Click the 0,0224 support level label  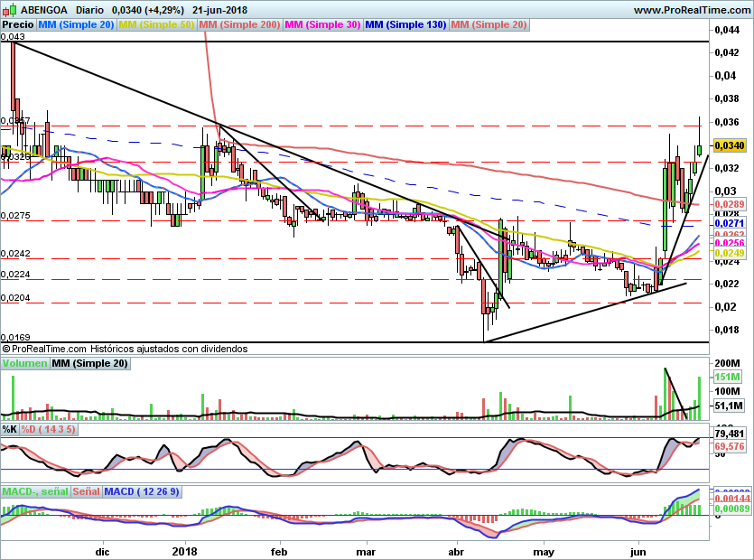point(15,275)
